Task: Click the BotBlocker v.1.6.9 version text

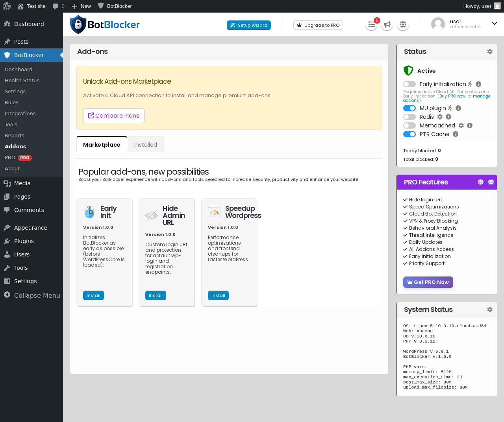Action: coord(427,357)
